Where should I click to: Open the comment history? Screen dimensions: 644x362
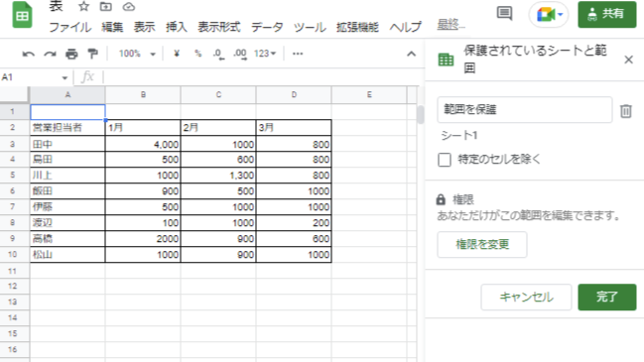coord(504,14)
